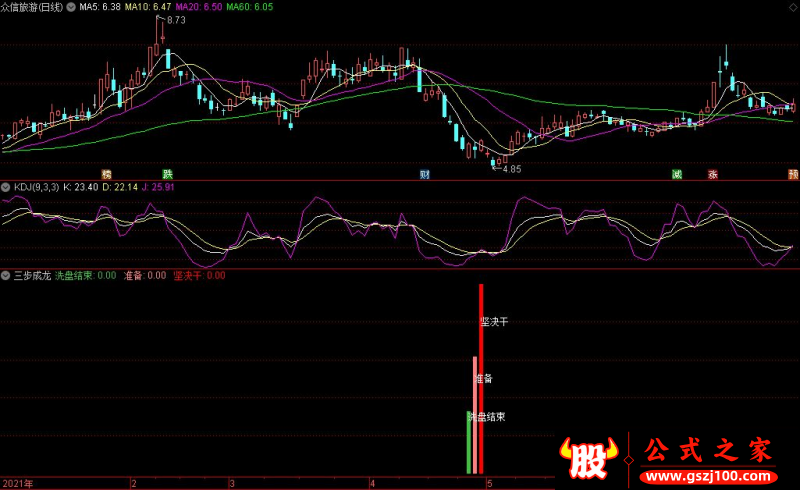Open the 三步成龙 indicator dropdown arrow
The width and height of the screenshot is (800, 490).
pos(6,275)
